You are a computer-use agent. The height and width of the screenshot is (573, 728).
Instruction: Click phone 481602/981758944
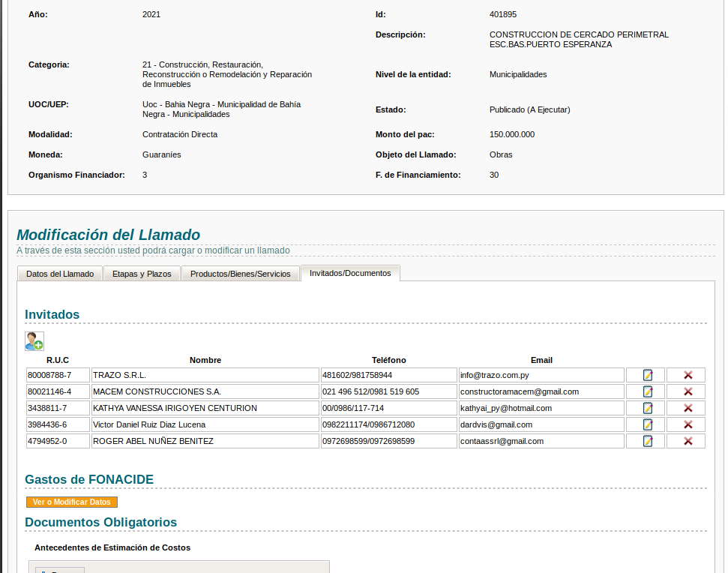point(389,375)
